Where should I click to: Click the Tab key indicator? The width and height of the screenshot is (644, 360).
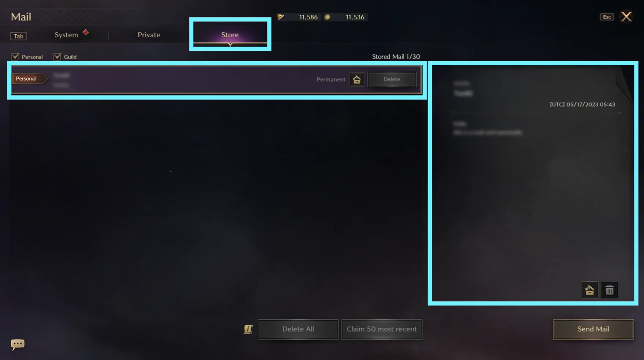19,36
